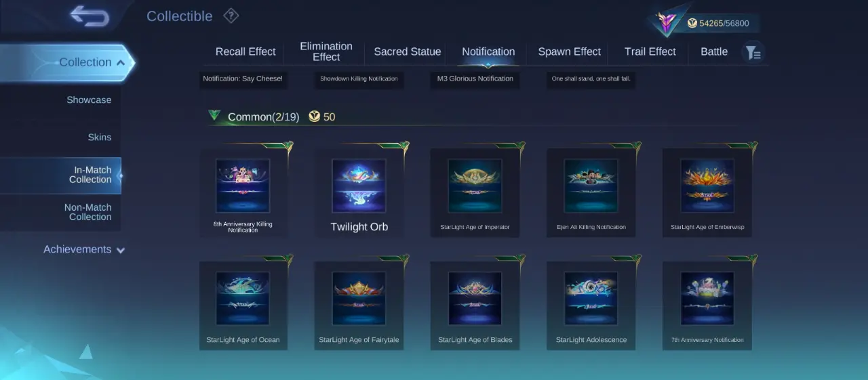Open StarLight Age of Imperator card
The height and width of the screenshot is (380, 868).
475,193
